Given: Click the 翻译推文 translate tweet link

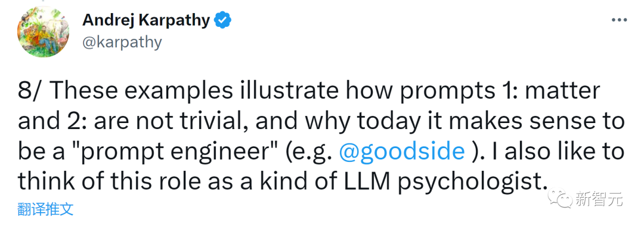Looking at the screenshot, I should pos(45,209).
